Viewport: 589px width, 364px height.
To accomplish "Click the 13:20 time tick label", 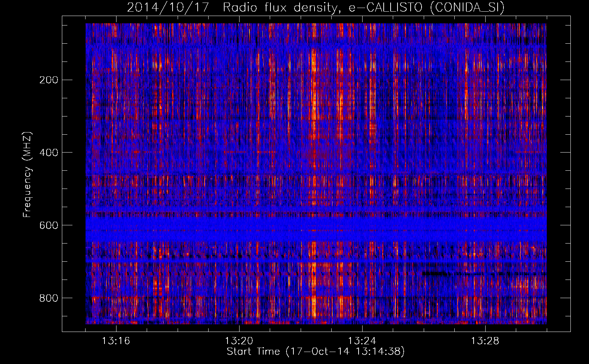I will point(239,341).
